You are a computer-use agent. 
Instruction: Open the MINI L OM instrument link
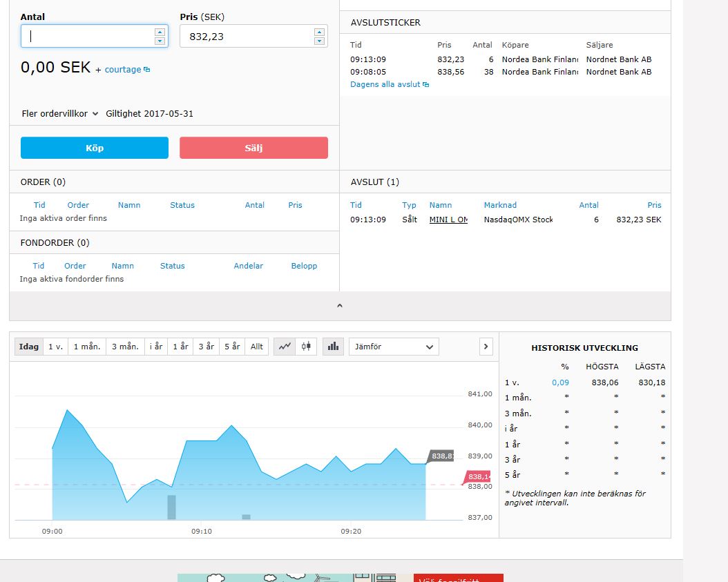click(x=448, y=220)
